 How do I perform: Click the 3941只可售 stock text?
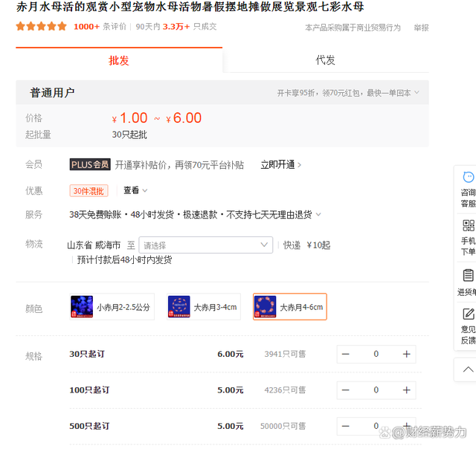point(285,354)
